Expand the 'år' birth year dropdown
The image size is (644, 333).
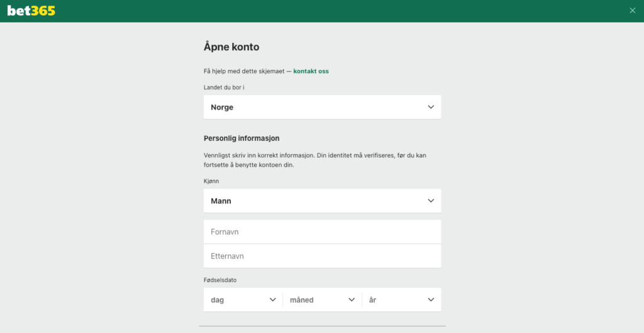pyautogui.click(x=396, y=300)
